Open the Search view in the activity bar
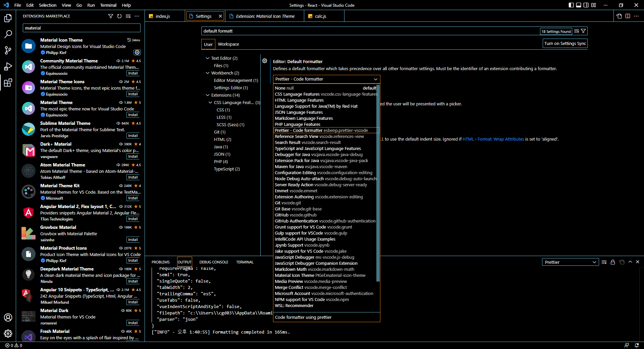Viewport: 644px width, 349px height. coord(8,34)
